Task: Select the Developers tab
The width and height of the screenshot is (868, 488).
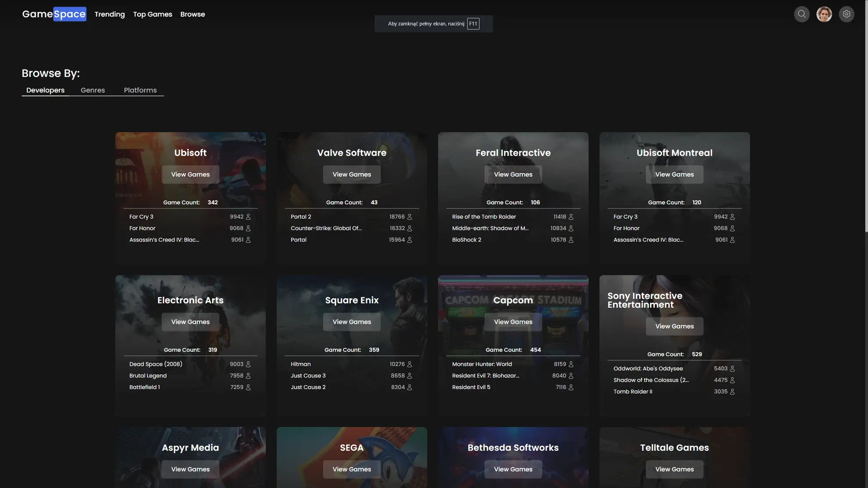Action: (x=45, y=90)
